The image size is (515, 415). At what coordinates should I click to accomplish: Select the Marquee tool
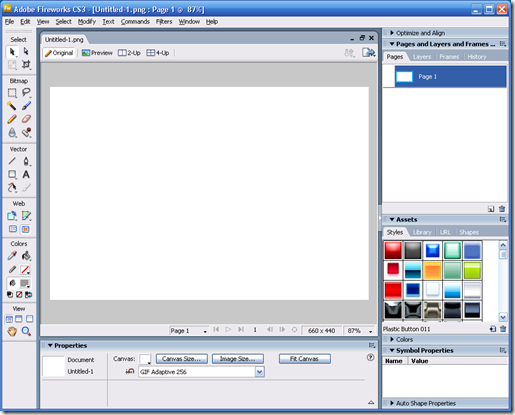pos(12,92)
